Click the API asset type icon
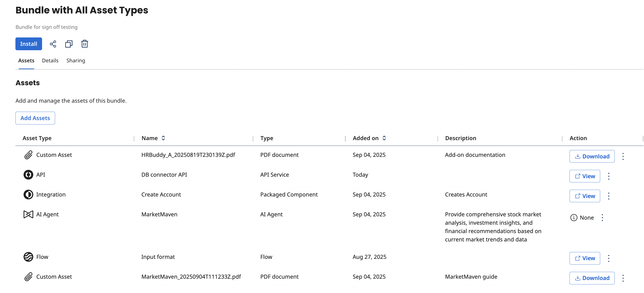This screenshot has height=293, width=644. [28, 175]
